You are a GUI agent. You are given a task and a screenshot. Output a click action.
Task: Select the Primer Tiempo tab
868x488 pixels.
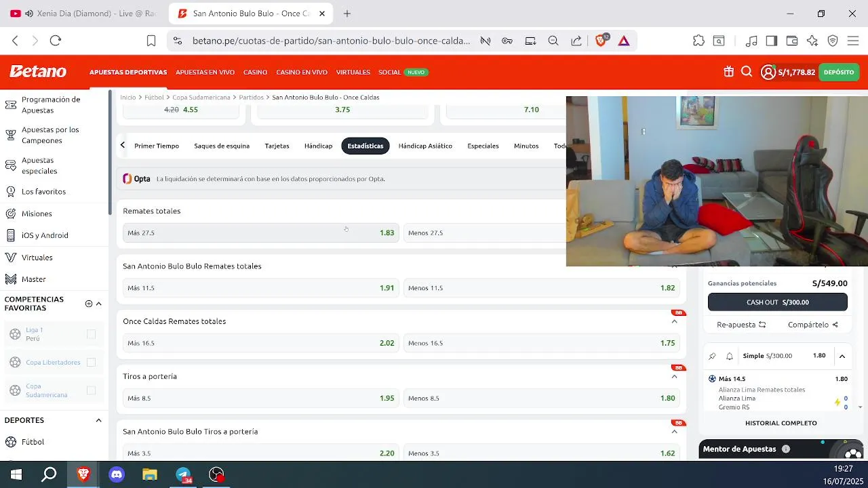click(157, 146)
